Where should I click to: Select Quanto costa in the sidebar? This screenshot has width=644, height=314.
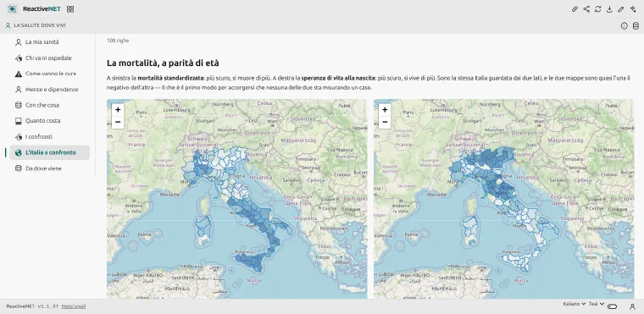point(50,121)
